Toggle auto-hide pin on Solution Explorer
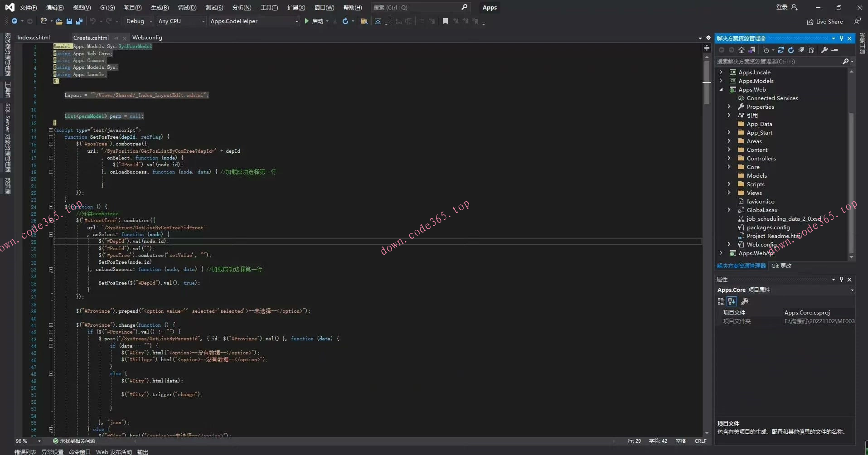 [841, 39]
